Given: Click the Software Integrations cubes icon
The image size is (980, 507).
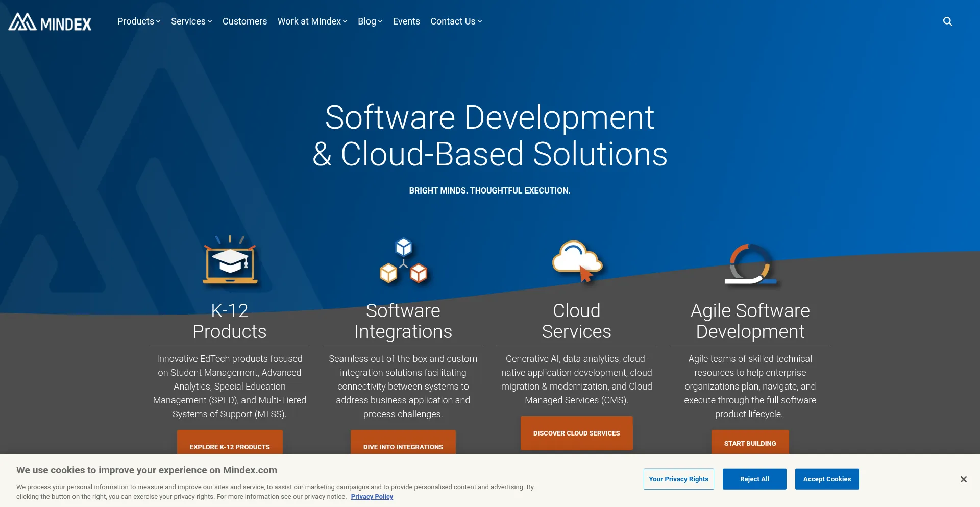Looking at the screenshot, I should point(403,261).
